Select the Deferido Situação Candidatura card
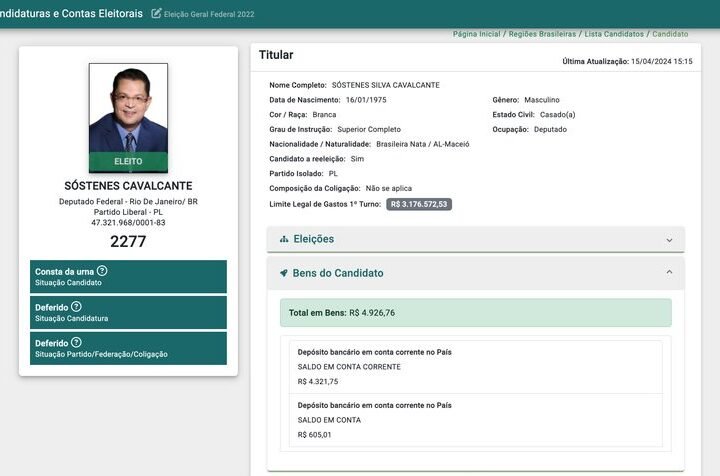This screenshot has height=476, width=720. (x=128, y=312)
